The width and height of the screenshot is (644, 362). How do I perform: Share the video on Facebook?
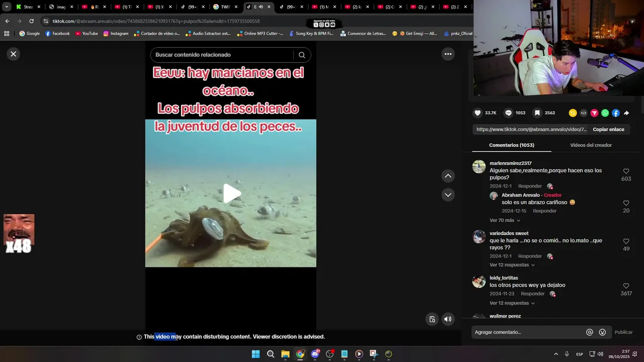tap(616, 113)
